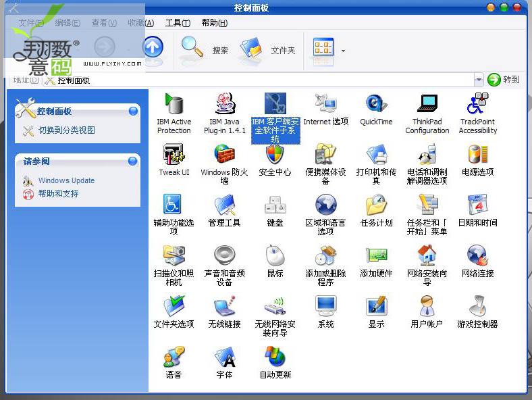Open 文件夹选项 icon
Viewport: 532px width, 400px height.
pos(174,306)
